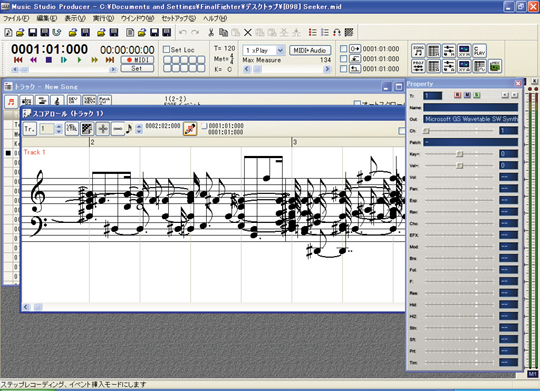Tick the checkbox beside the 0→ locator icon

(x=343, y=49)
